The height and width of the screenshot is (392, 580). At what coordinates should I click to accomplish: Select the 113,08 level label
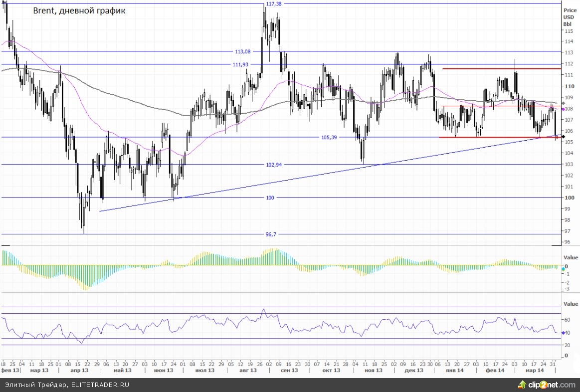[242, 51]
